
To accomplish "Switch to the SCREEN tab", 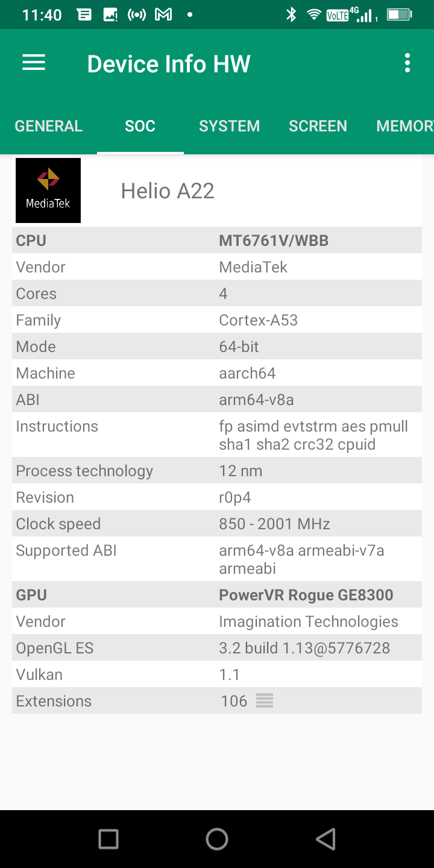I will (x=318, y=126).
